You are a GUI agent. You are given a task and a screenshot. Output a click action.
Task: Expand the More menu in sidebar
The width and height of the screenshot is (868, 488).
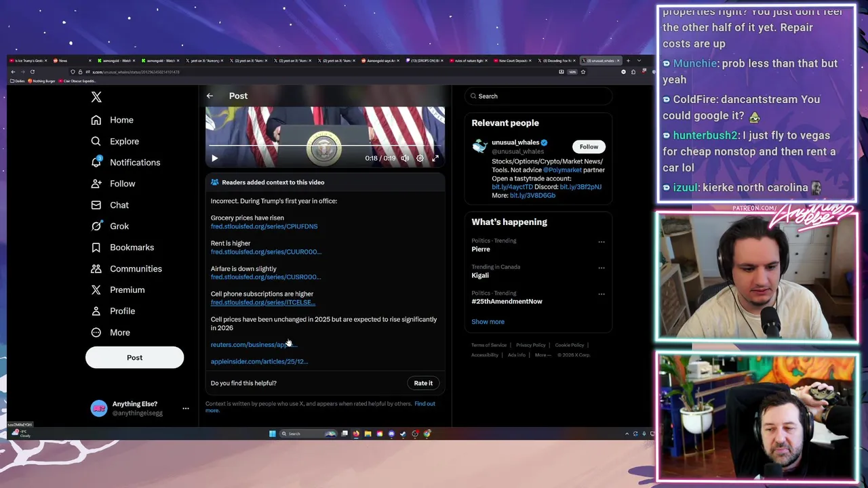(111, 332)
